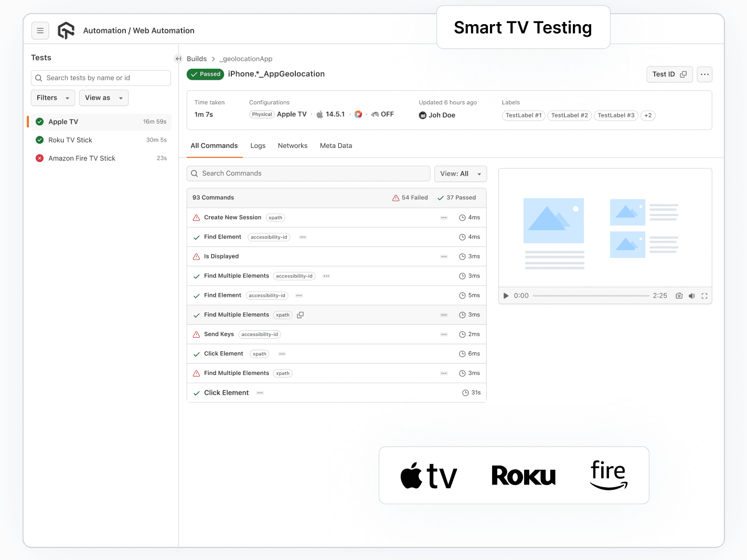Open the _geolocationApp breadcrumb link
The width and height of the screenshot is (747, 560).
coord(246,59)
